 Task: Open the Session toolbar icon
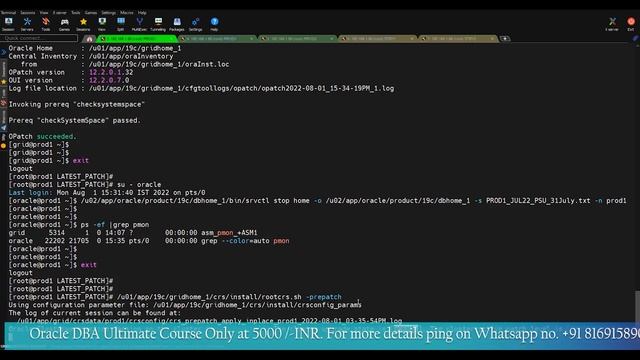(8, 24)
